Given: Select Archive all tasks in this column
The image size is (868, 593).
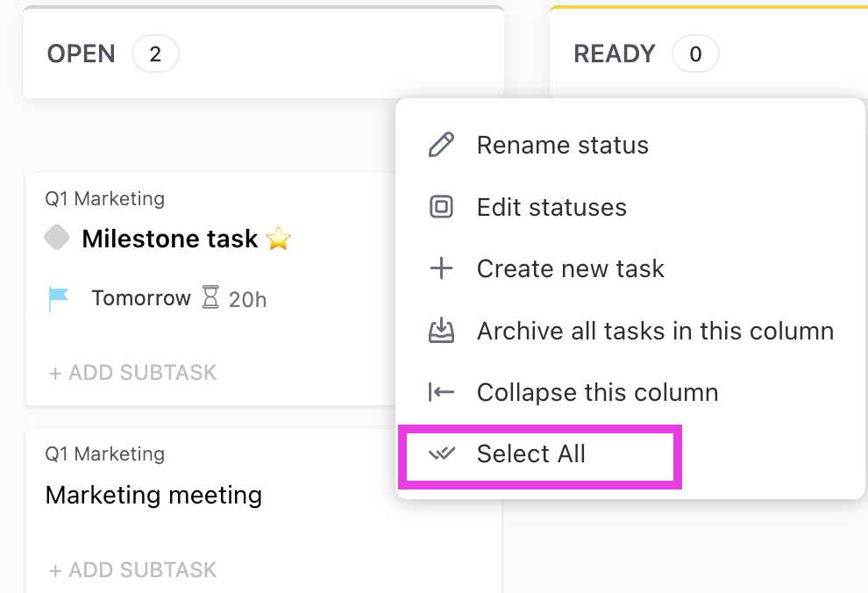Looking at the screenshot, I should pyautogui.click(x=655, y=331).
